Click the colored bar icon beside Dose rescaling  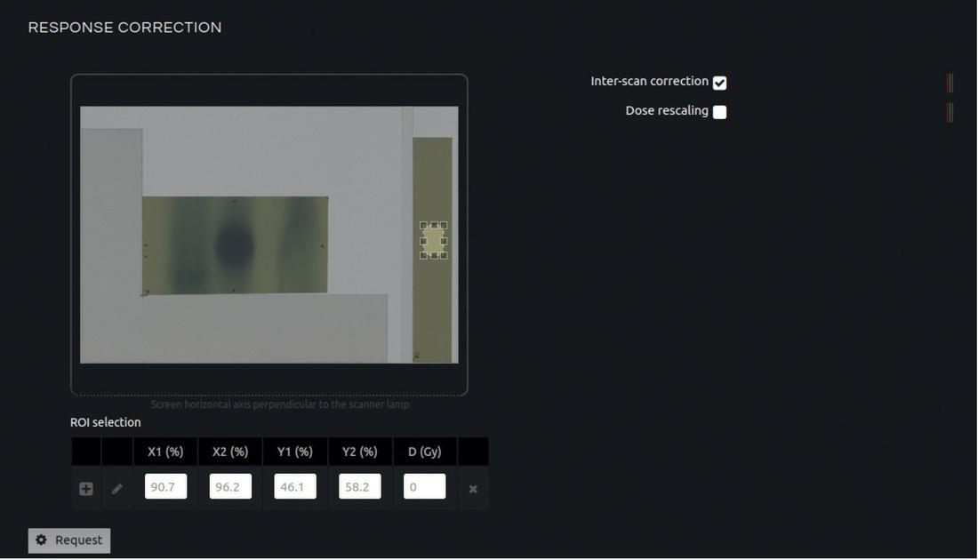tap(950, 112)
